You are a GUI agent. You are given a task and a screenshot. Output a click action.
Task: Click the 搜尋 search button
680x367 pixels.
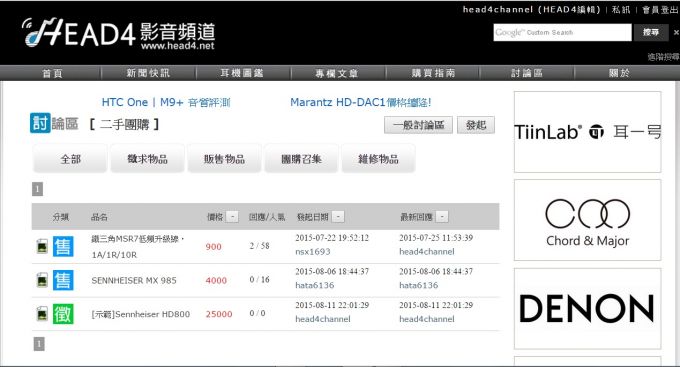pyautogui.click(x=651, y=32)
